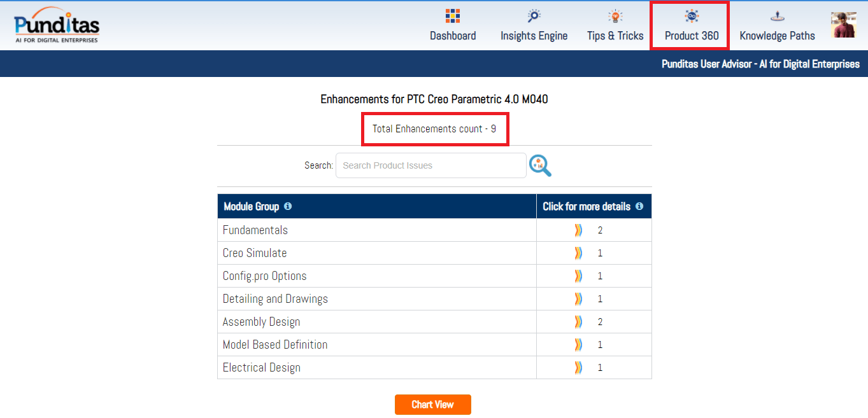The image size is (868, 418).
Task: Expand details arrow for Assembly Design row
Action: click(578, 322)
